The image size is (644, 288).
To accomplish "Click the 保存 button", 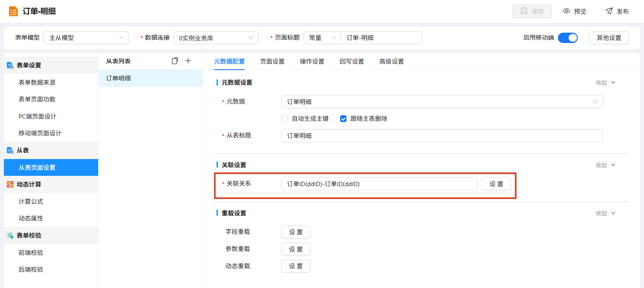I will pos(532,12).
